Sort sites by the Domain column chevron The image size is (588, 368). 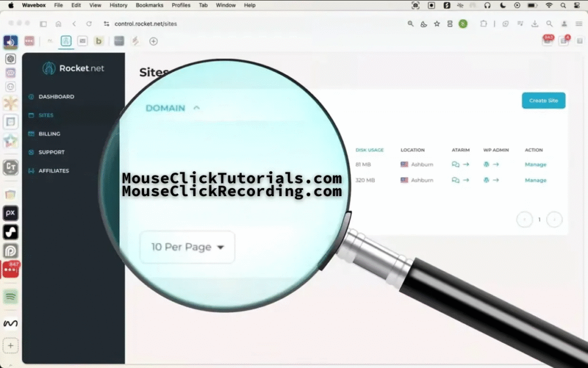tap(196, 108)
